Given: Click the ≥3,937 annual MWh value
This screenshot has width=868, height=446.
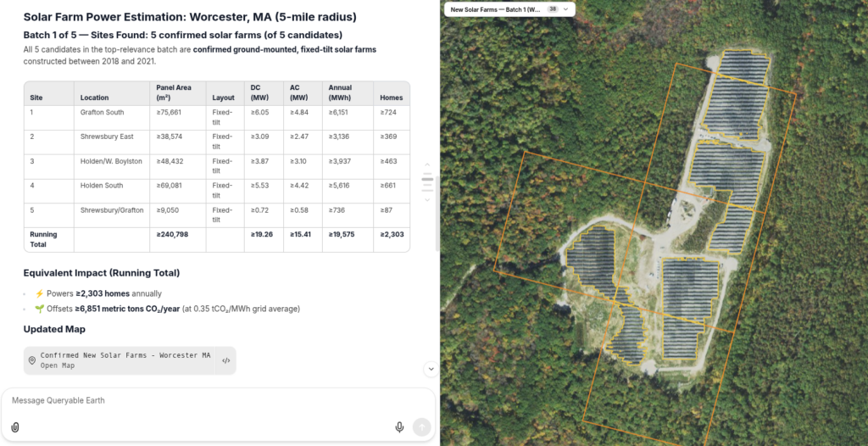Looking at the screenshot, I should coord(340,161).
